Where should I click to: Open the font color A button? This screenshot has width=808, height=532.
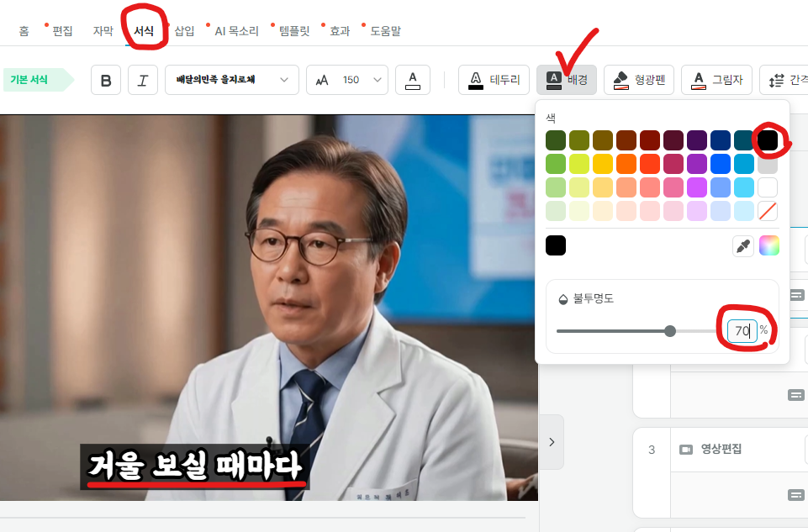pos(412,80)
